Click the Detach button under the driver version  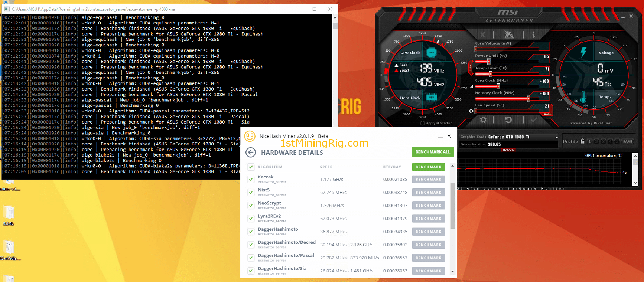click(x=508, y=150)
